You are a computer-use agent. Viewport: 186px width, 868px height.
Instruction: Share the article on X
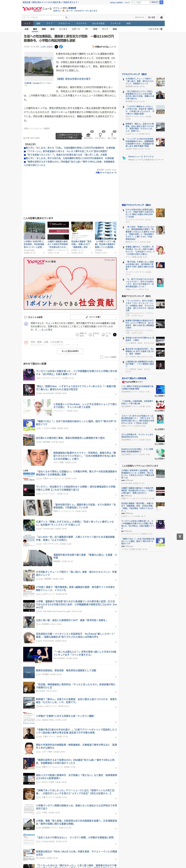pos(56,47)
